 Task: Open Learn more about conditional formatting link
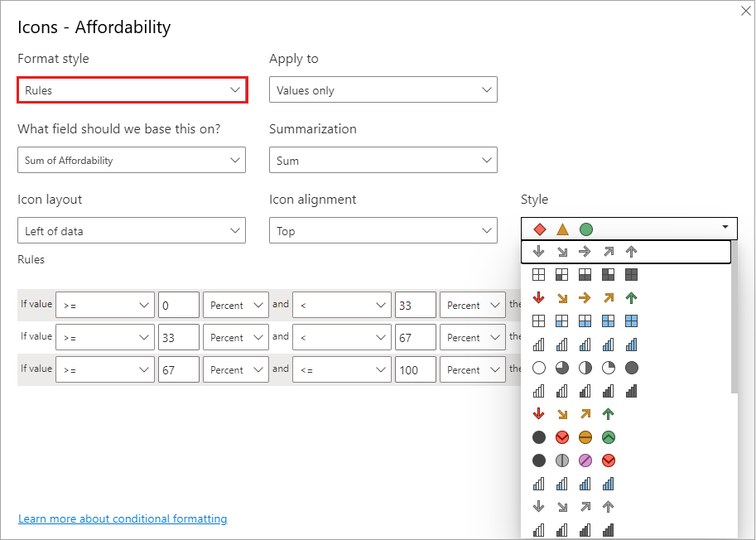click(123, 518)
